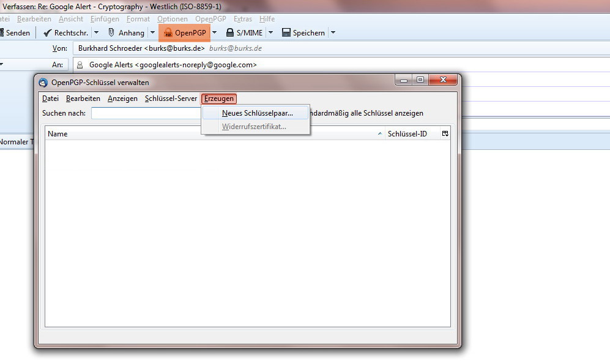Open the Optionen menu
This screenshot has height=364, width=610.
tap(173, 19)
